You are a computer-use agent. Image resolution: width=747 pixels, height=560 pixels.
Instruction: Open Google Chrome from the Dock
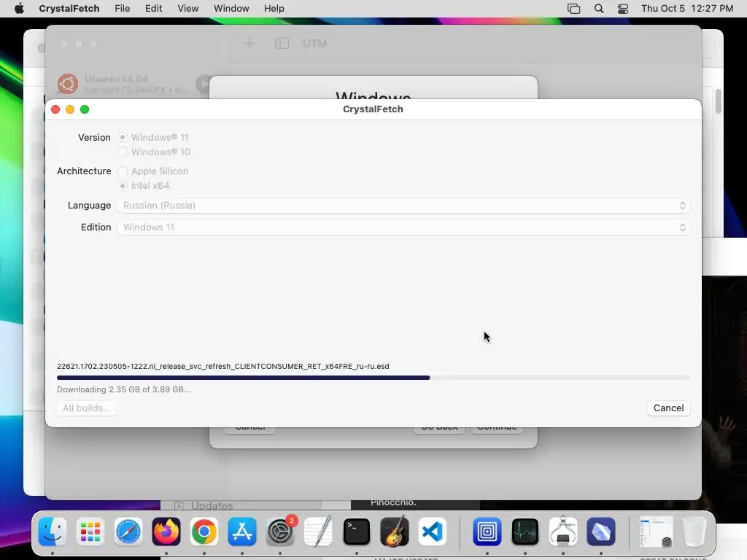click(204, 532)
